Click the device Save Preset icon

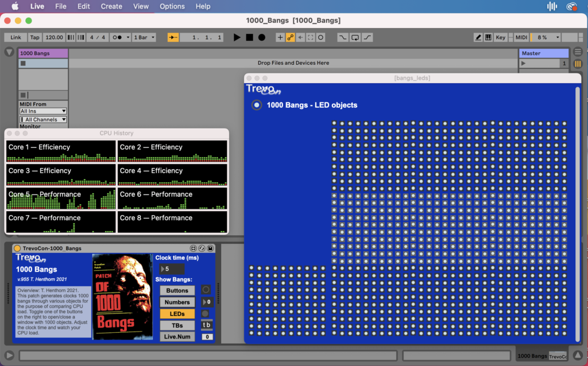210,248
